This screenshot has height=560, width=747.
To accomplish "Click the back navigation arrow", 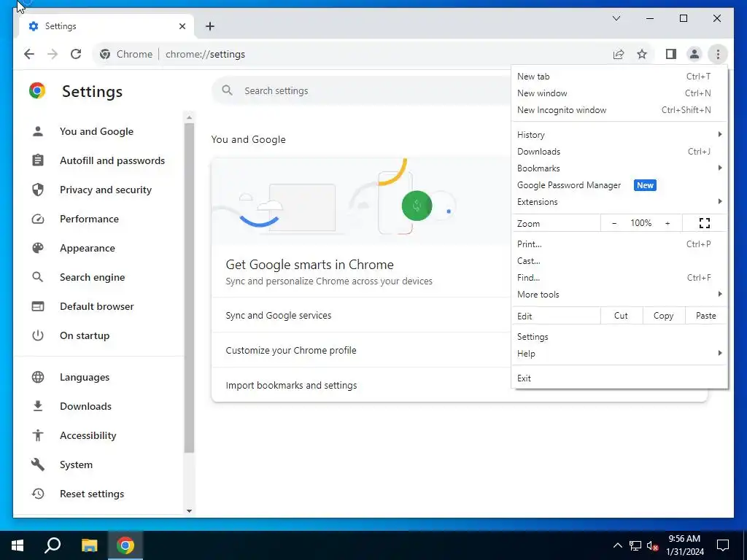I will click(x=29, y=54).
